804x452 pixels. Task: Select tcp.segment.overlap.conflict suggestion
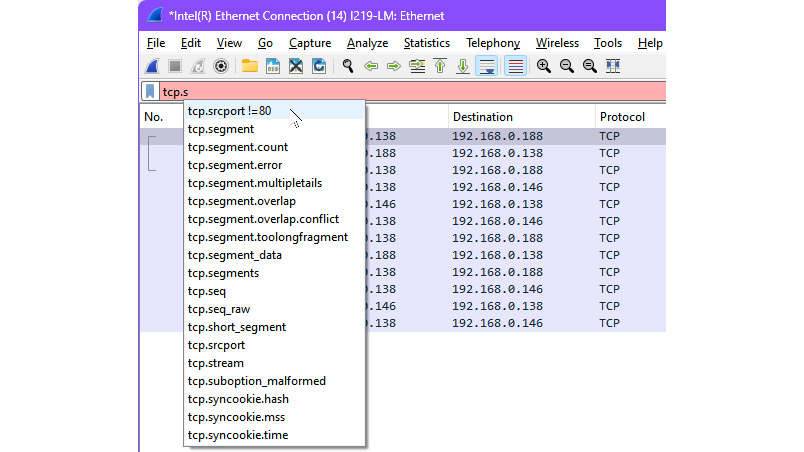click(263, 219)
